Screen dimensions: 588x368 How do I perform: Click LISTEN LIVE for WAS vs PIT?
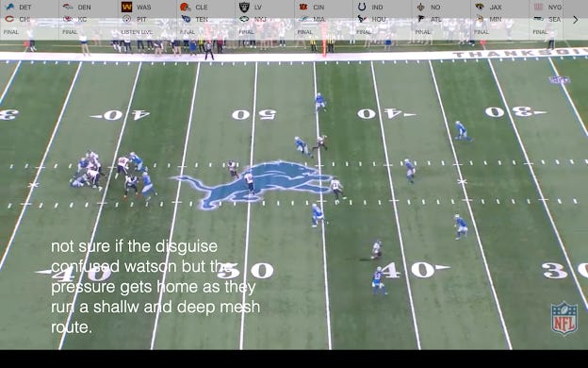click(137, 32)
